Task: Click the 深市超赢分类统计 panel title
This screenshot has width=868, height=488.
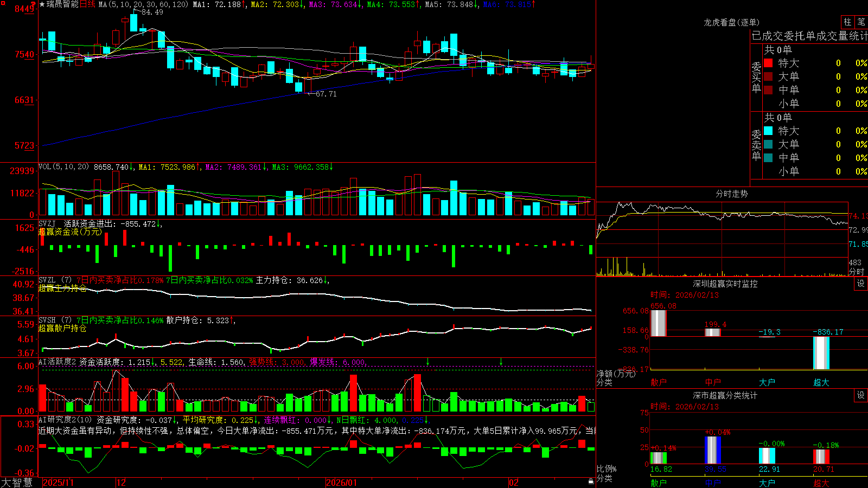Action: point(725,395)
